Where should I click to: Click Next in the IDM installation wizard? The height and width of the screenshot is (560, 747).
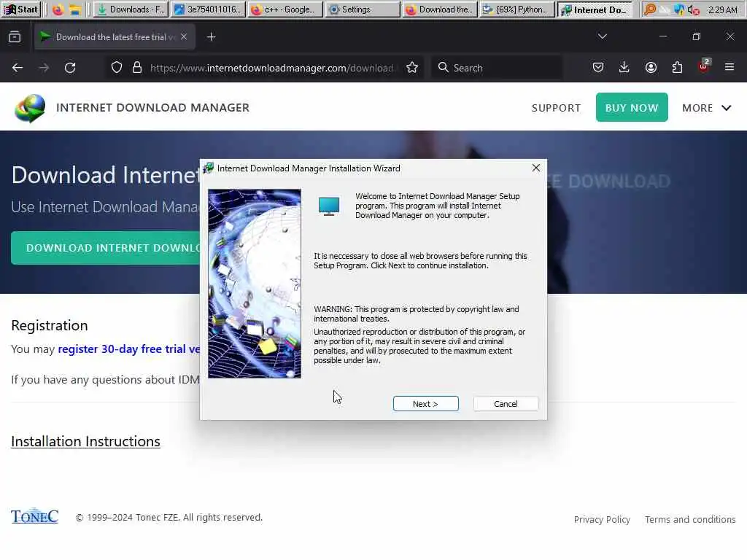[425, 404]
